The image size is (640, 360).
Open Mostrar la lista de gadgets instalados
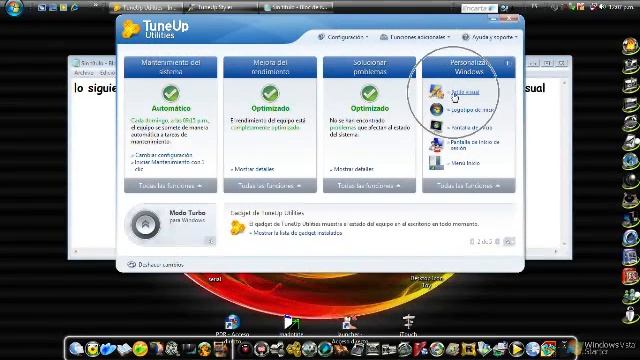[298, 233]
